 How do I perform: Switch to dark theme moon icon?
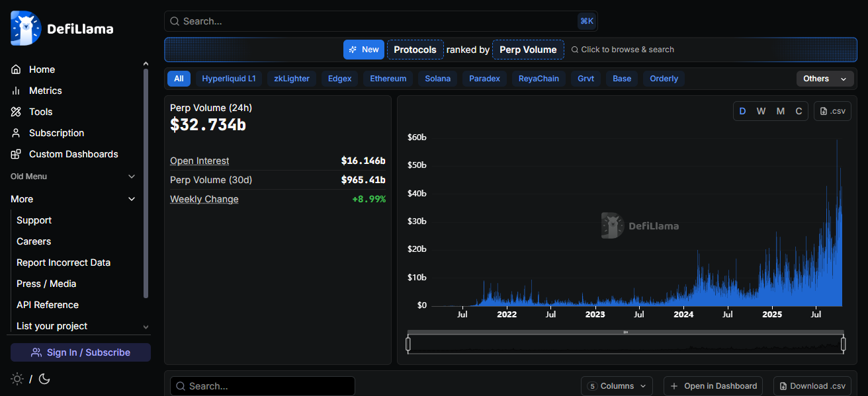[44, 379]
